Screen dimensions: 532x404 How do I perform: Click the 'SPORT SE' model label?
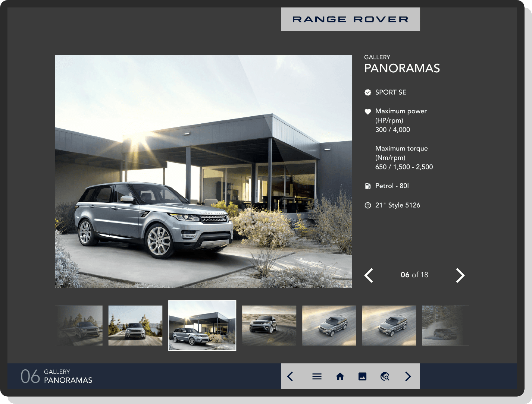[x=391, y=92]
